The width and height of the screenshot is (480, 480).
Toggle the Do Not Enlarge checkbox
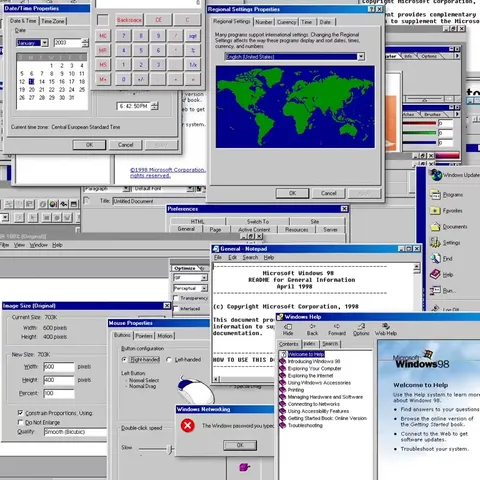coord(20,422)
